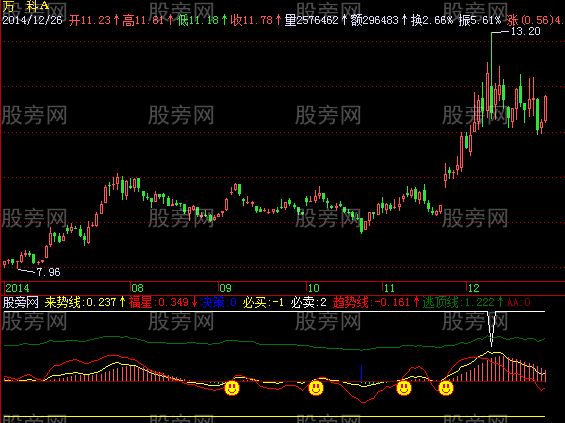The image size is (565, 423).
Task: Click the amount value 额296483
Action: (x=374, y=20)
